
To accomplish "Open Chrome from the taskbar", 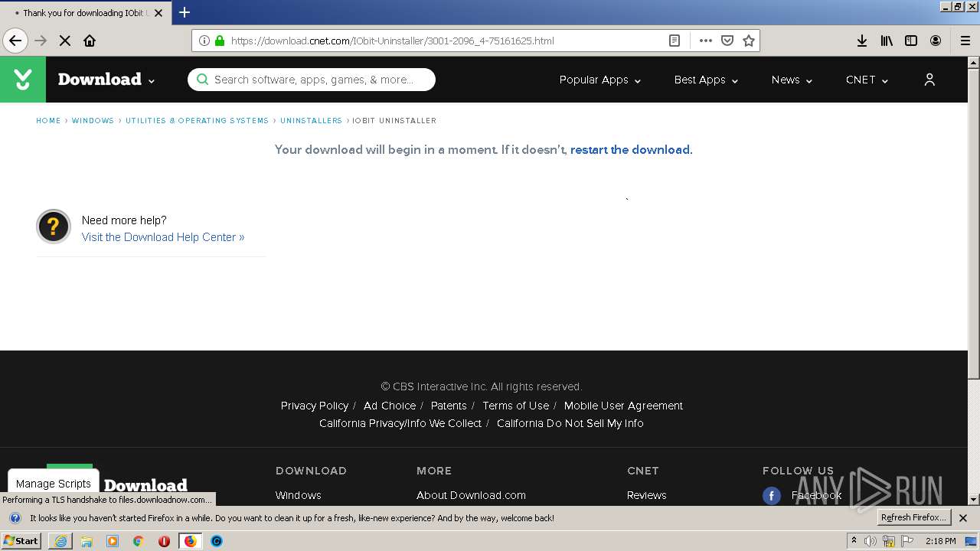I will (x=139, y=541).
